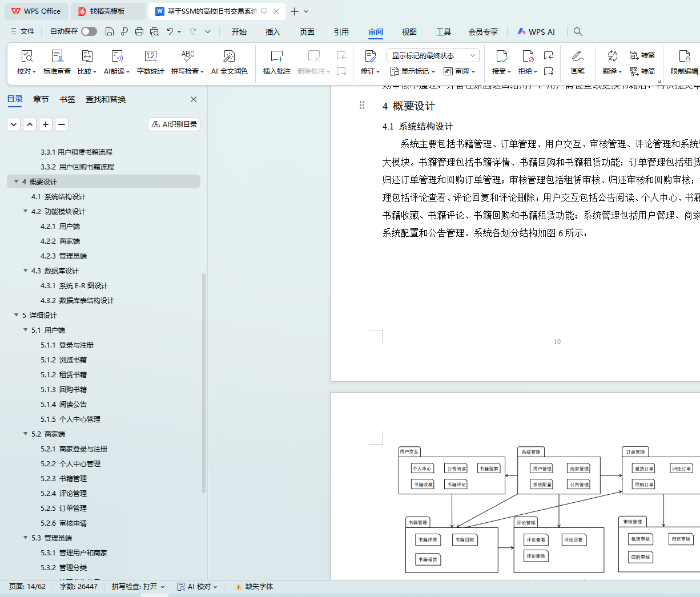Viewport: 700px width, 597px height.
Task: Click the search magnifier icon in menu bar
Action: point(578,32)
